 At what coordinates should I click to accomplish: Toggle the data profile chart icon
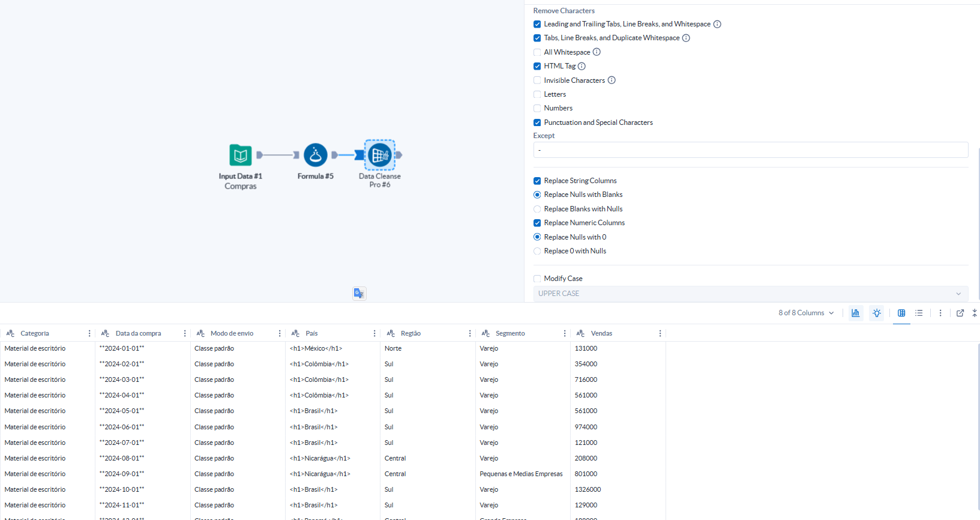(855, 313)
